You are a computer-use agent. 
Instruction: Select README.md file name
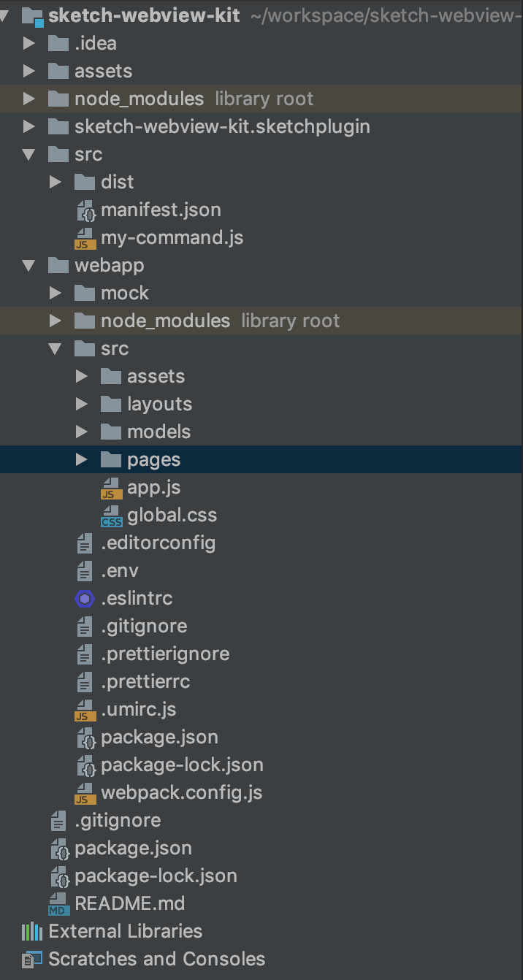tap(130, 903)
